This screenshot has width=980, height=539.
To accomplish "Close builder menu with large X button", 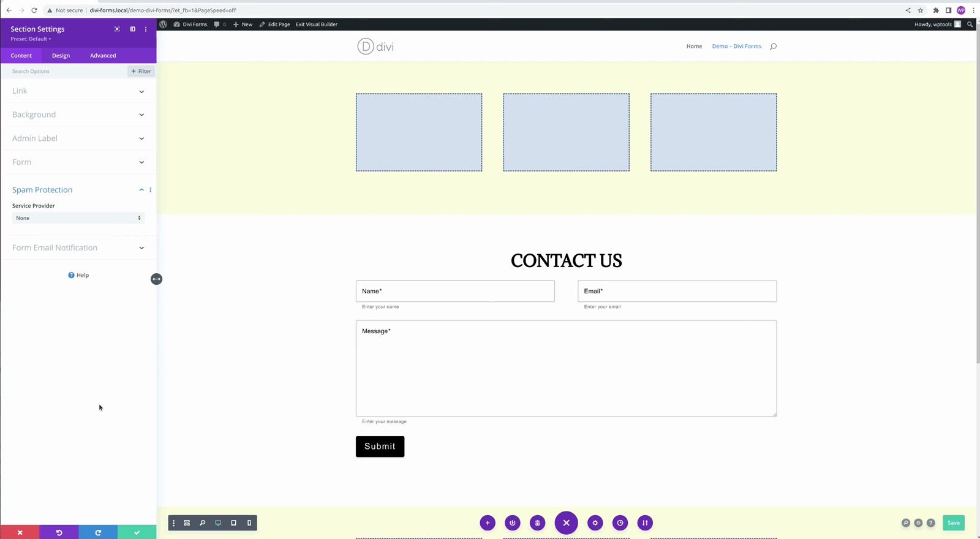I will click(x=566, y=523).
